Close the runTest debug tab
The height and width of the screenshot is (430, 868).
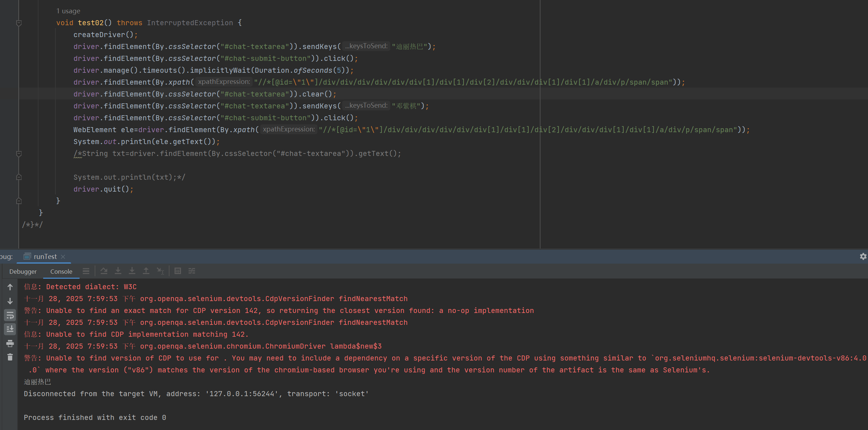tap(63, 256)
